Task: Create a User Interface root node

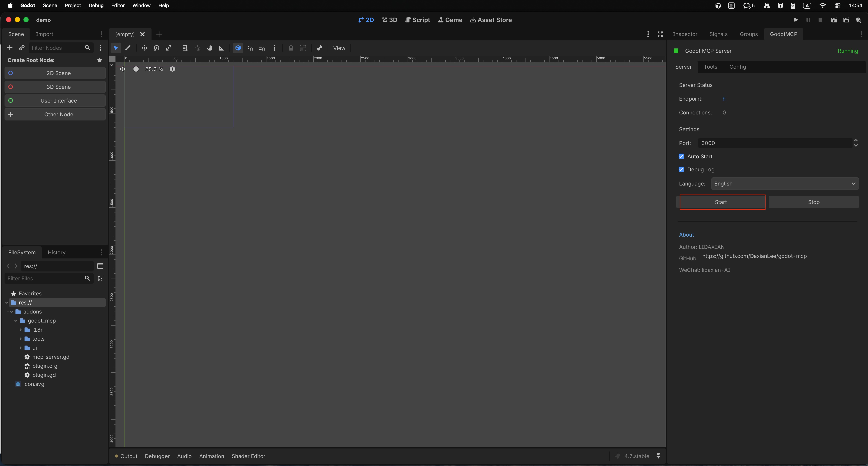Action: pyautogui.click(x=55, y=101)
